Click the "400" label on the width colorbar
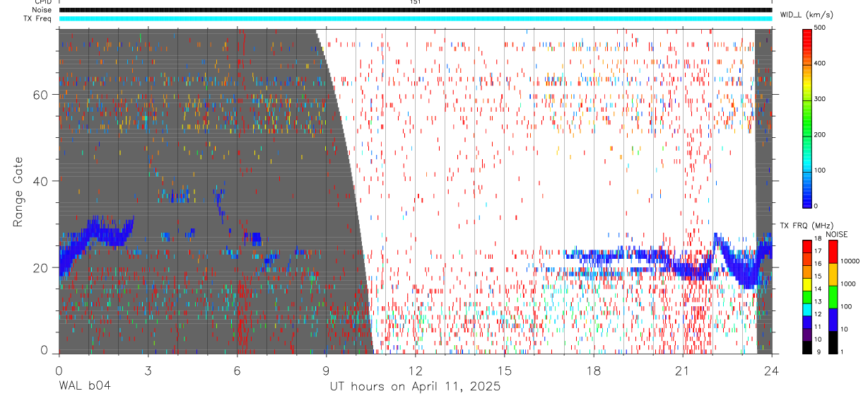This screenshot has width=868, height=401. (820, 63)
